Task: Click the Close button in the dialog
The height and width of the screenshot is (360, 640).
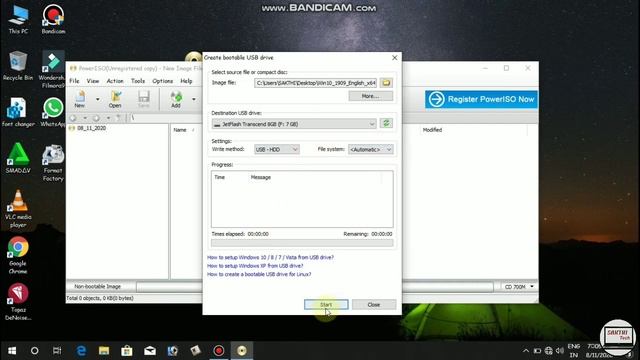Action: (373, 304)
